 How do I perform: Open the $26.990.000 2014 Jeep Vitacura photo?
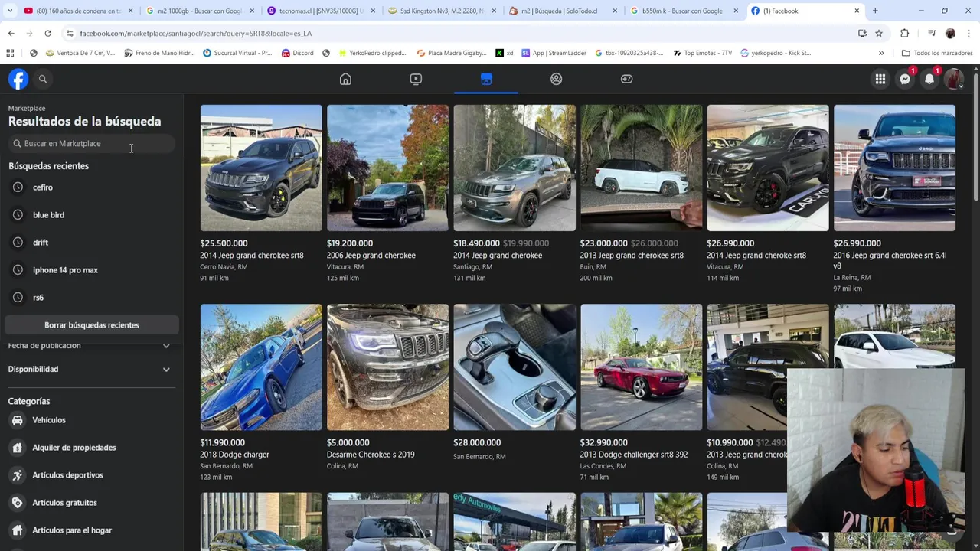(x=768, y=168)
